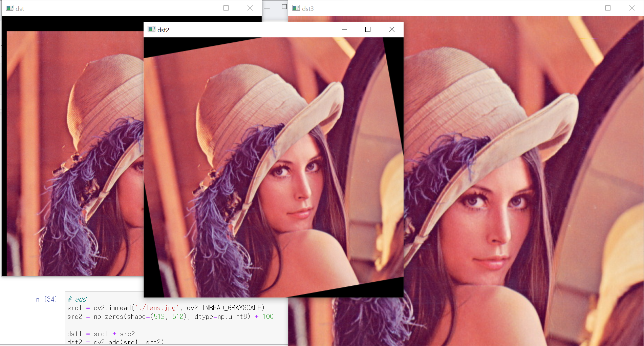The image size is (644, 346).
Task: Click the '# add' comment line
Action: pos(77,299)
